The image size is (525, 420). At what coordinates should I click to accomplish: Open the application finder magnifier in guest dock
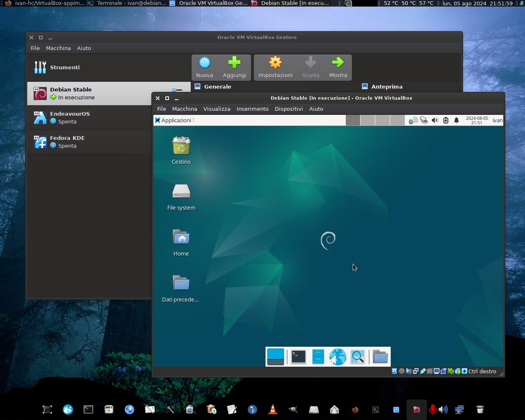point(357,357)
